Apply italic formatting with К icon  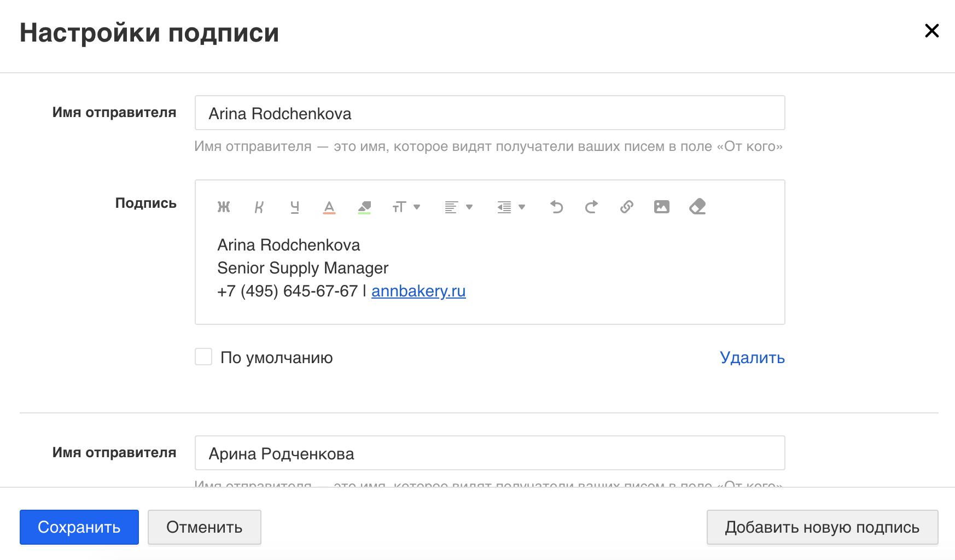(x=259, y=207)
